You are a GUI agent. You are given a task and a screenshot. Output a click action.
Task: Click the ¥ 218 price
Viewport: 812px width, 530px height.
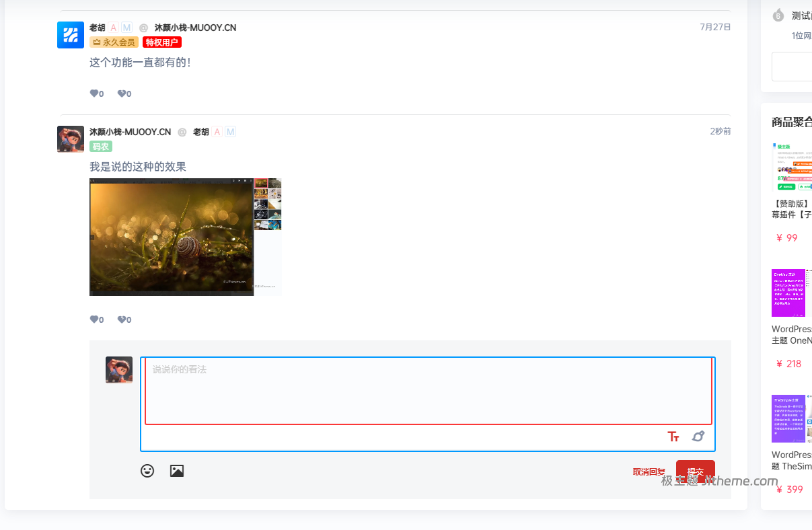tap(788, 364)
